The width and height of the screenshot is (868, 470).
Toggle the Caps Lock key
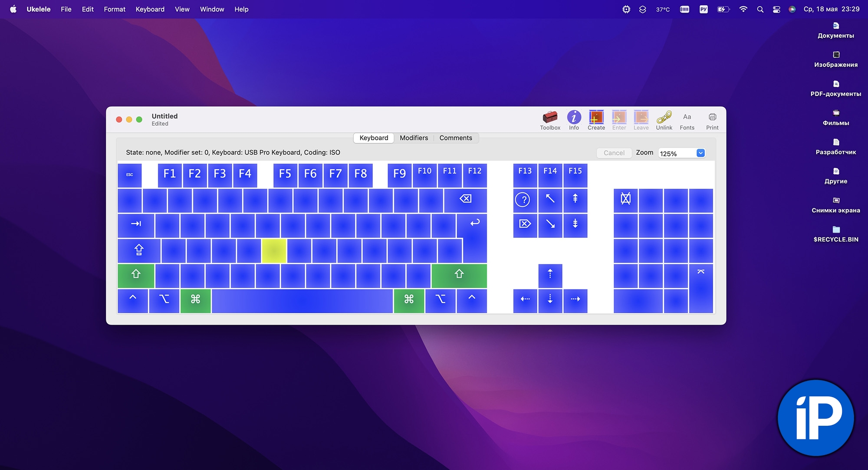tap(139, 250)
